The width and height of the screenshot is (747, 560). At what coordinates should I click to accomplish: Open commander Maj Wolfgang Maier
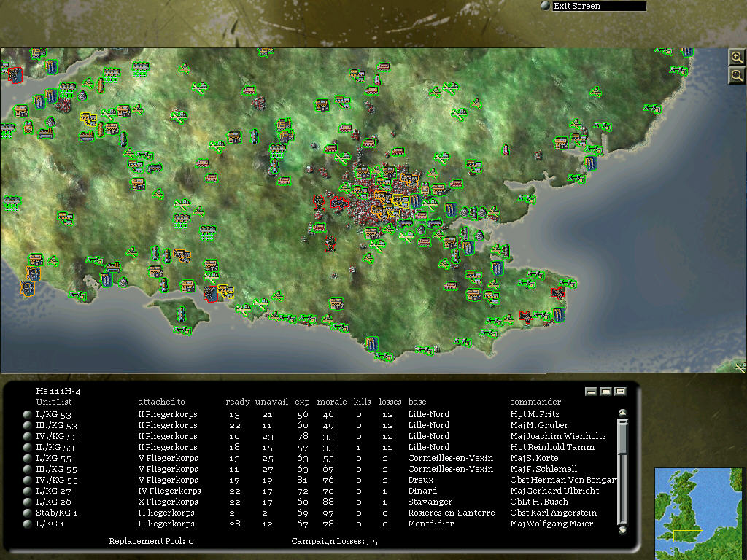pyautogui.click(x=551, y=524)
